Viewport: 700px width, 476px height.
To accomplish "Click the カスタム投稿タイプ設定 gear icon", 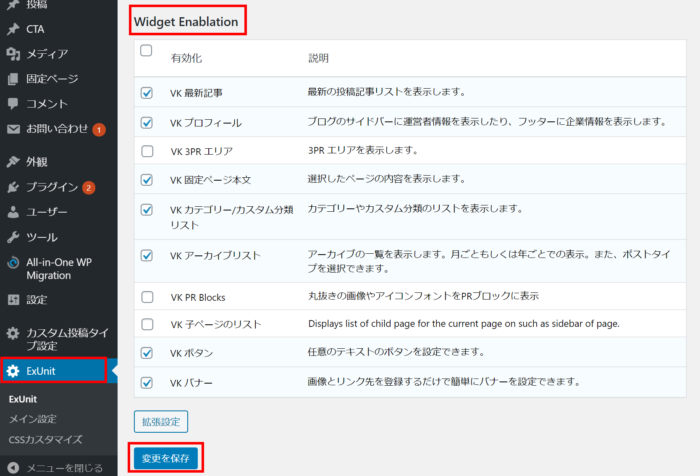I will click(13, 333).
